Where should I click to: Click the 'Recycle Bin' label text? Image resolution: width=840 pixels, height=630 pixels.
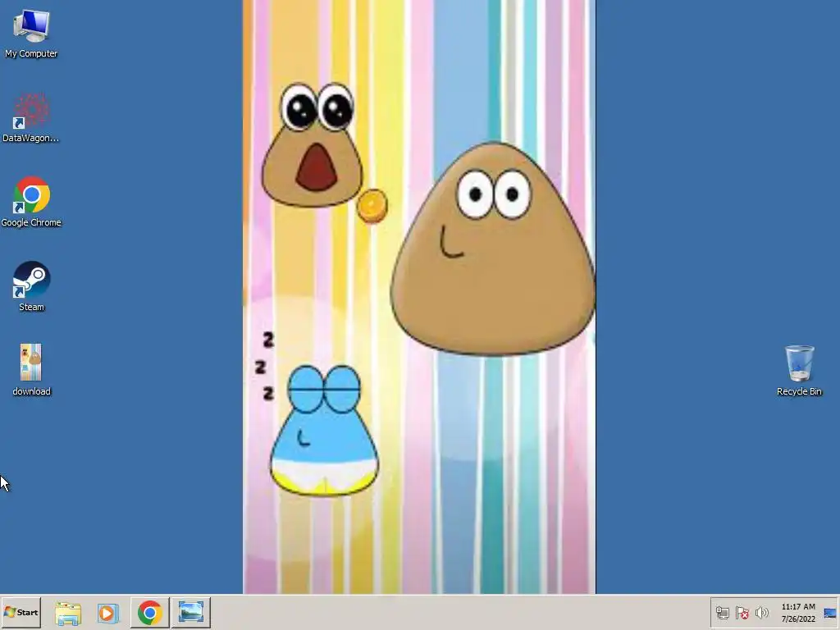[799, 391]
